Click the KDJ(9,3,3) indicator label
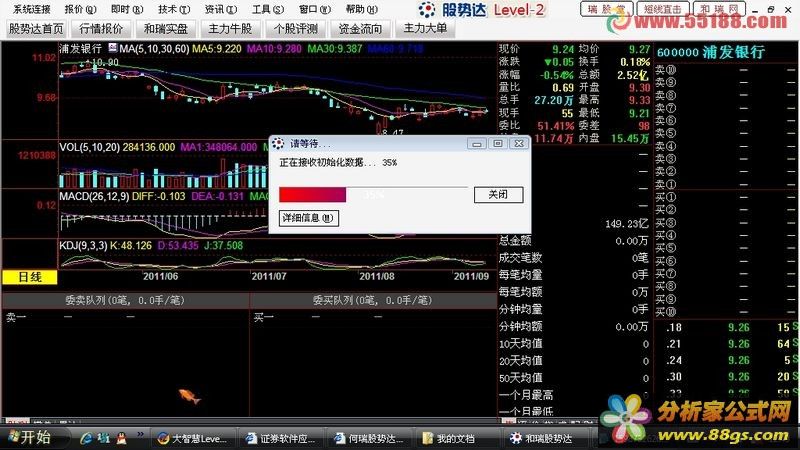The height and width of the screenshot is (450, 800). tap(83, 245)
